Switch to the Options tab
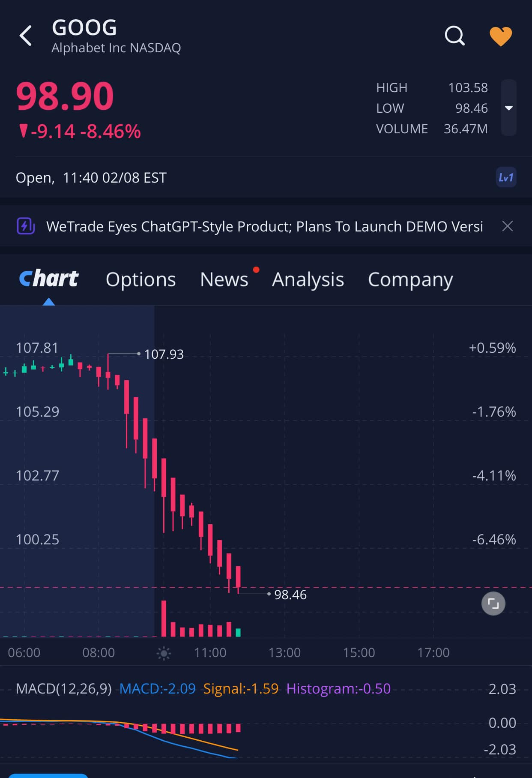Screen dimensions: 532x778 click(x=141, y=279)
